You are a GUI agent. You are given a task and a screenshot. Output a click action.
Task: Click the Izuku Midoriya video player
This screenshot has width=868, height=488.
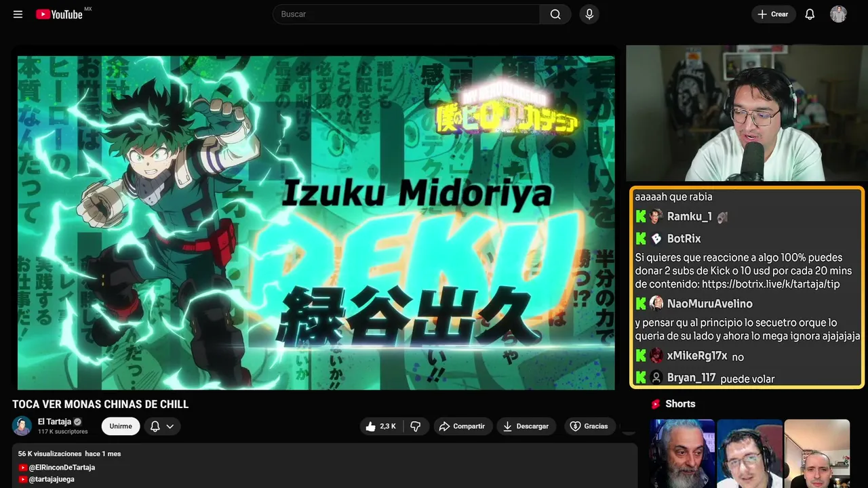pos(316,222)
